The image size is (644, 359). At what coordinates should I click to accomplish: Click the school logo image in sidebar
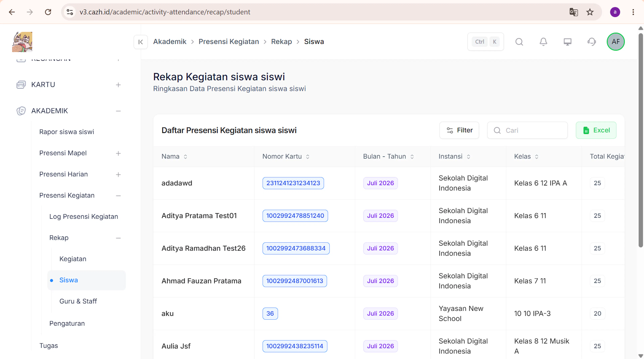[x=22, y=42]
